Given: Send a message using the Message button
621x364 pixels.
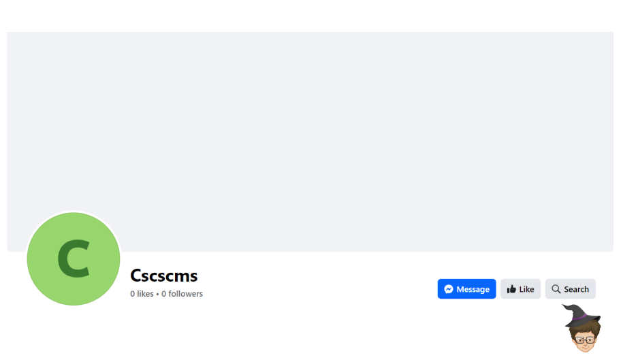Looking at the screenshot, I should (x=466, y=289).
